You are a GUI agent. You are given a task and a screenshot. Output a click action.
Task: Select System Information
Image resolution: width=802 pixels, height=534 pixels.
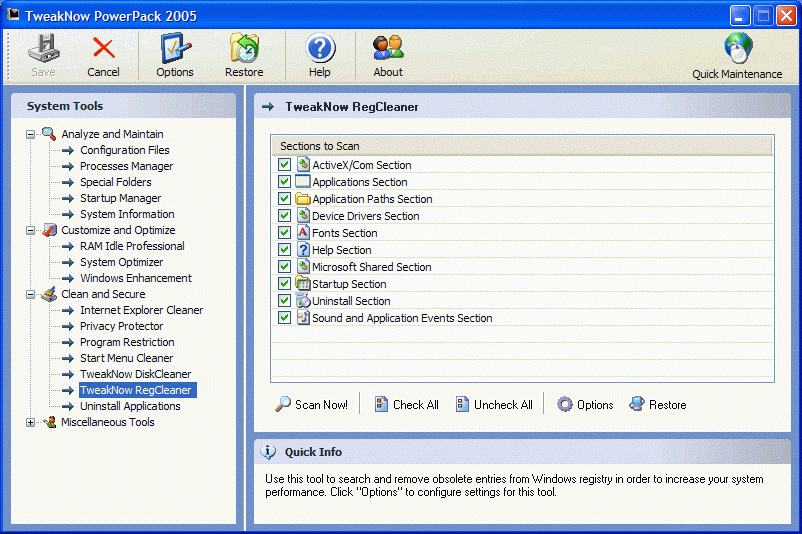pyautogui.click(x=127, y=214)
